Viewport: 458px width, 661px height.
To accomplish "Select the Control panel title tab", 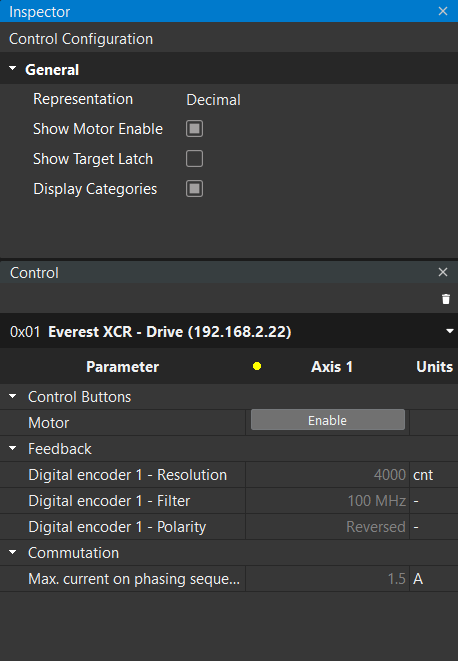I will click(x=34, y=273).
